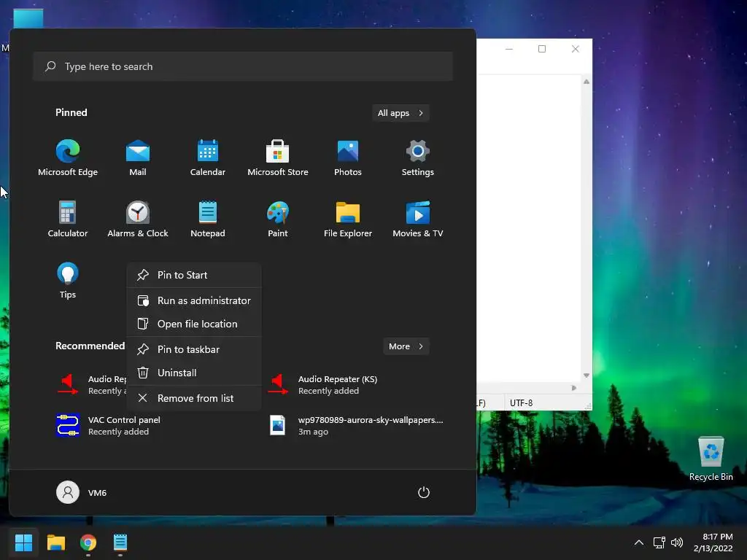Launch the Calendar app
Screen dimensions: 747x560
pyautogui.click(x=208, y=158)
